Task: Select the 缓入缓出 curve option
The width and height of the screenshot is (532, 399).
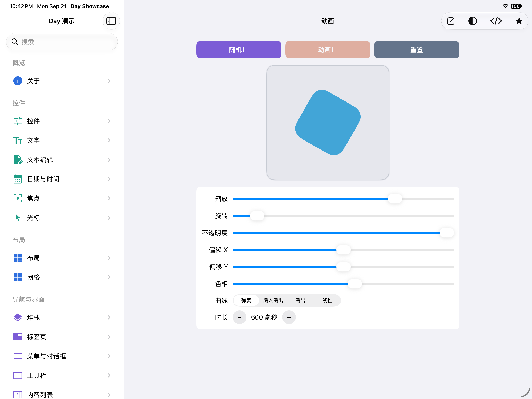Action: coord(273,300)
